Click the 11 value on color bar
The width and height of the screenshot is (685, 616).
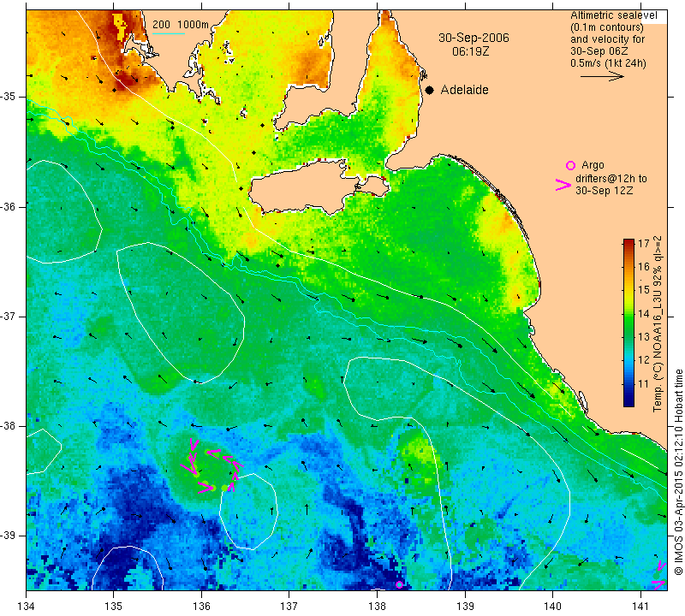(644, 384)
